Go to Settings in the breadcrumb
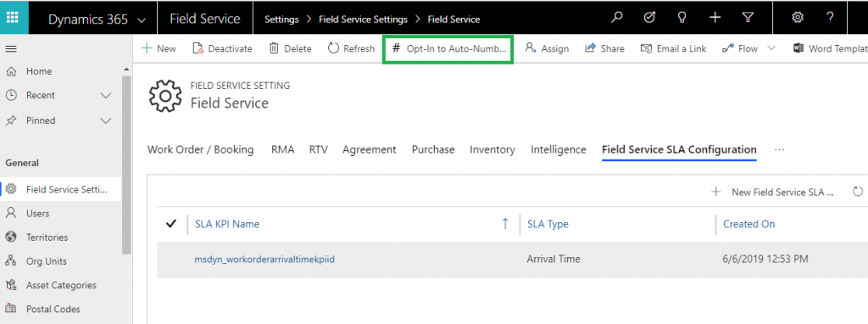 point(281,20)
